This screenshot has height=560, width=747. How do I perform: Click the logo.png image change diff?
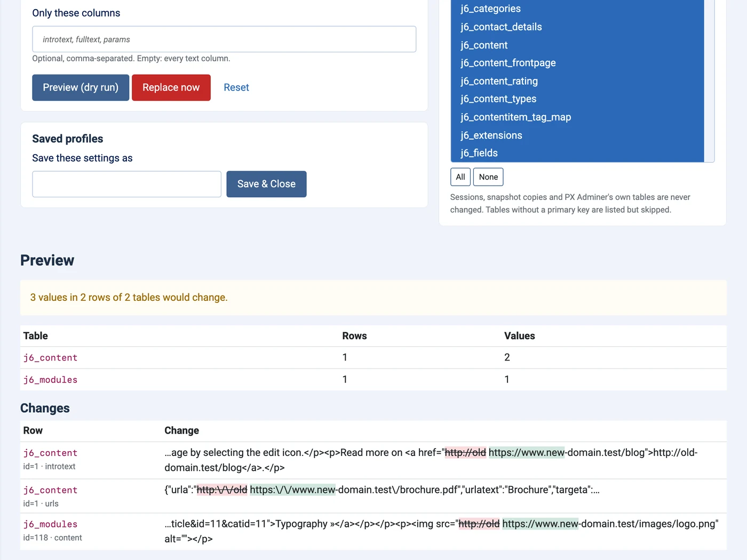[441, 531]
